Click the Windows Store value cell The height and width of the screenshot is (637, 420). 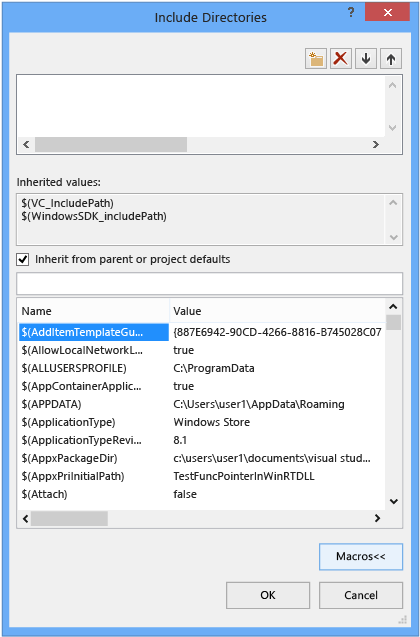click(x=212, y=422)
